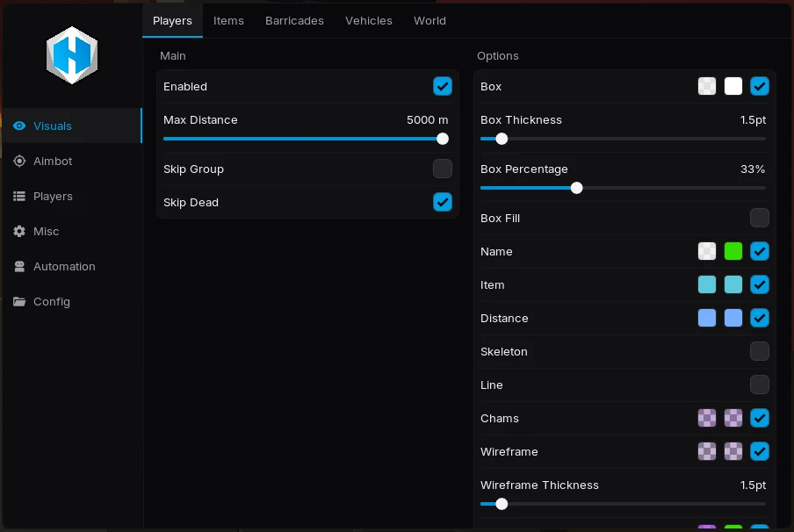Open the Config section
This screenshot has width=794, height=532.
[72, 302]
